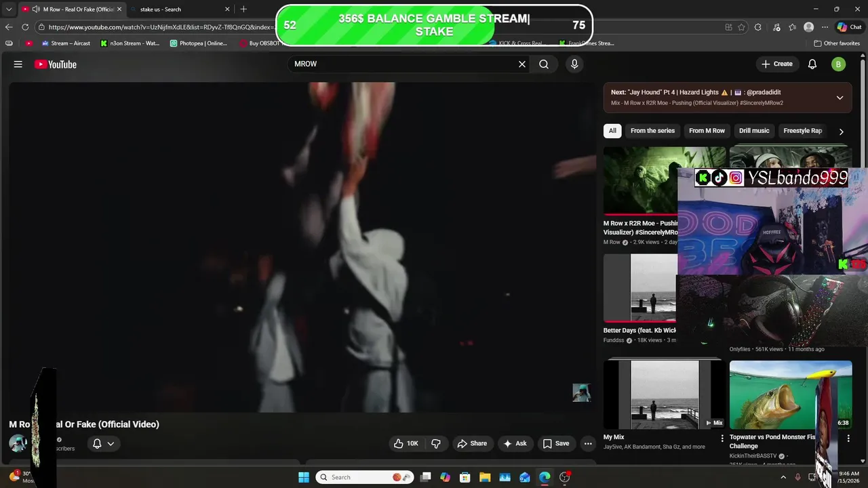Open Photopea Online bookmark
Viewport: 868px width, 488px height.
199,43
